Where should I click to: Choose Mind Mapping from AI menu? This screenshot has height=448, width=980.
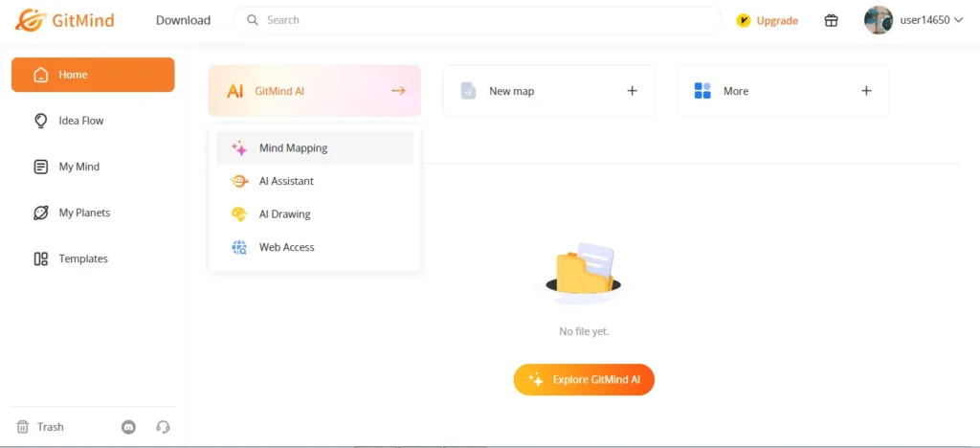point(314,148)
